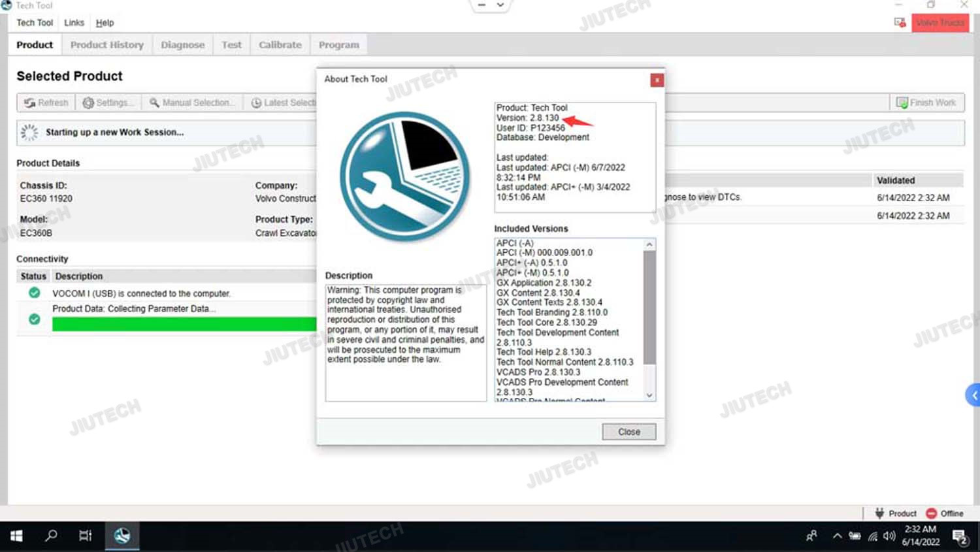Switch to the Diagnose tab
This screenshot has height=552, width=980.
tap(182, 45)
